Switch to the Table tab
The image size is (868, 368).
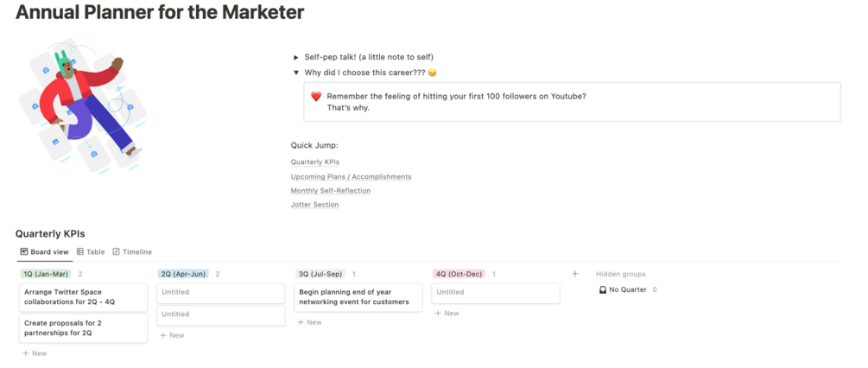95,252
